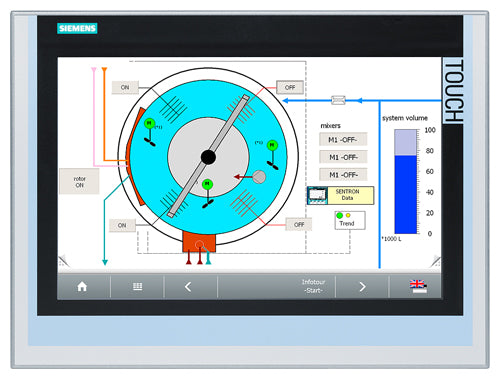Open the grid menu icon in bottom bar
500x379 pixels.
(137, 286)
